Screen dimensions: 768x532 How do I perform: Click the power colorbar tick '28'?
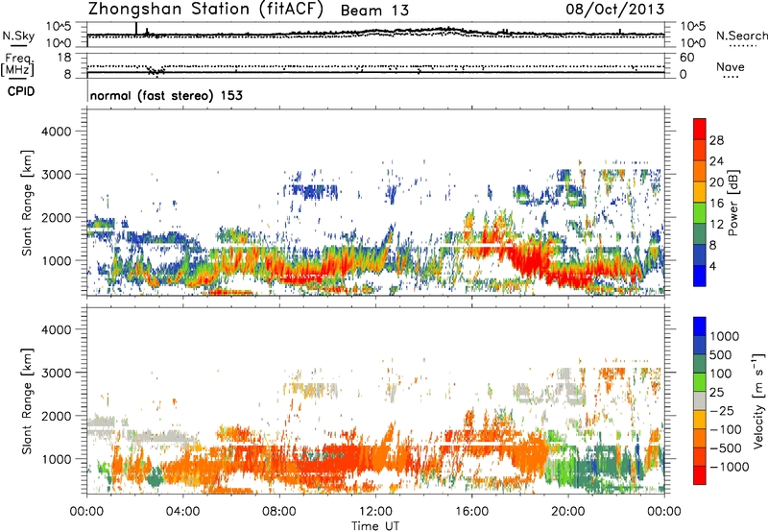coord(716,140)
